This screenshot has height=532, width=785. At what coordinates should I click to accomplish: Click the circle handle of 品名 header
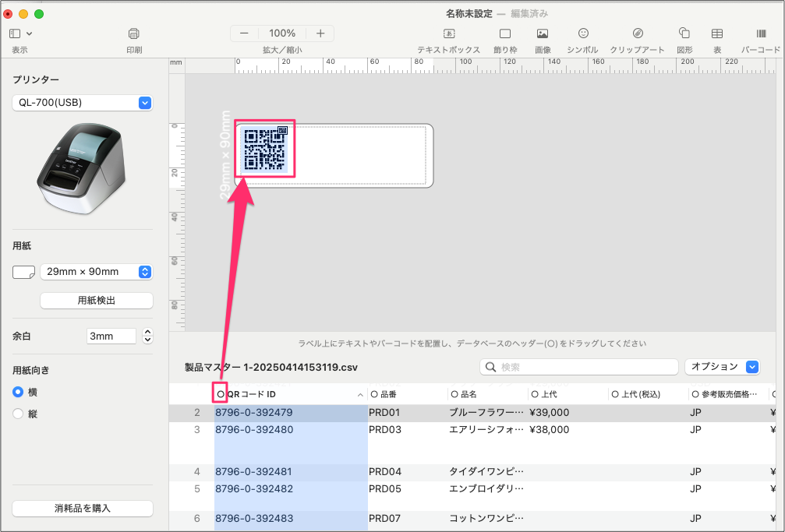point(454,394)
